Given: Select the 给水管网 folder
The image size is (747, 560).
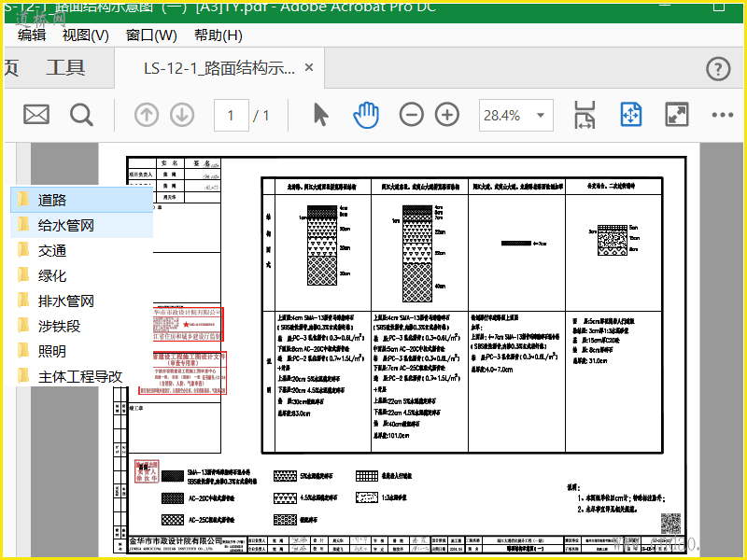Looking at the screenshot, I should pos(81,225).
